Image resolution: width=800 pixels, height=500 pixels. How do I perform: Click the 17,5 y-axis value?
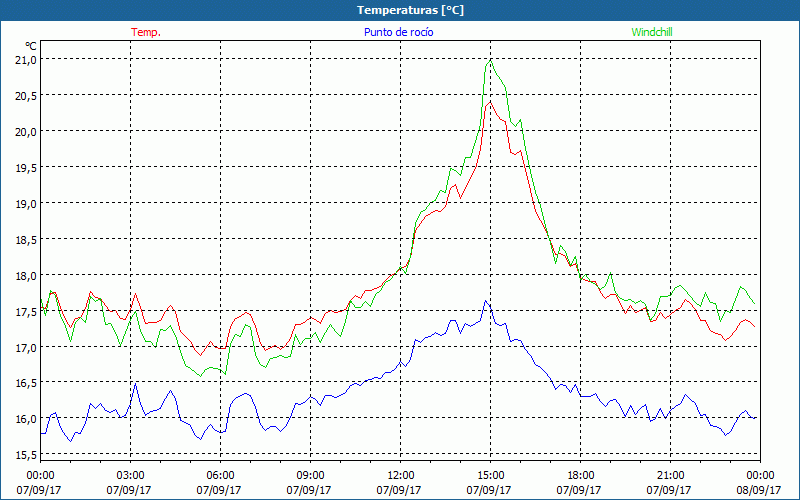point(27,311)
